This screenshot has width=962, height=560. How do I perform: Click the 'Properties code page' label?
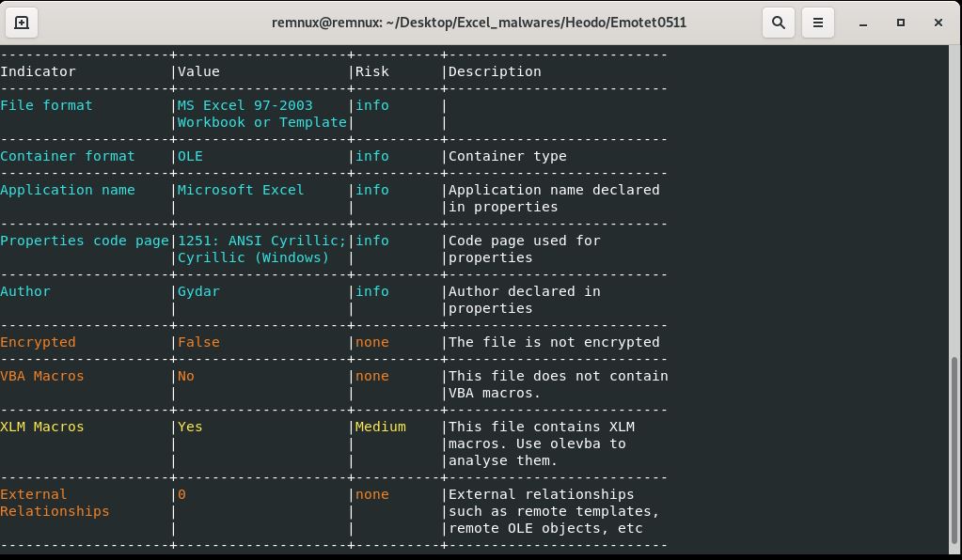[85, 241]
